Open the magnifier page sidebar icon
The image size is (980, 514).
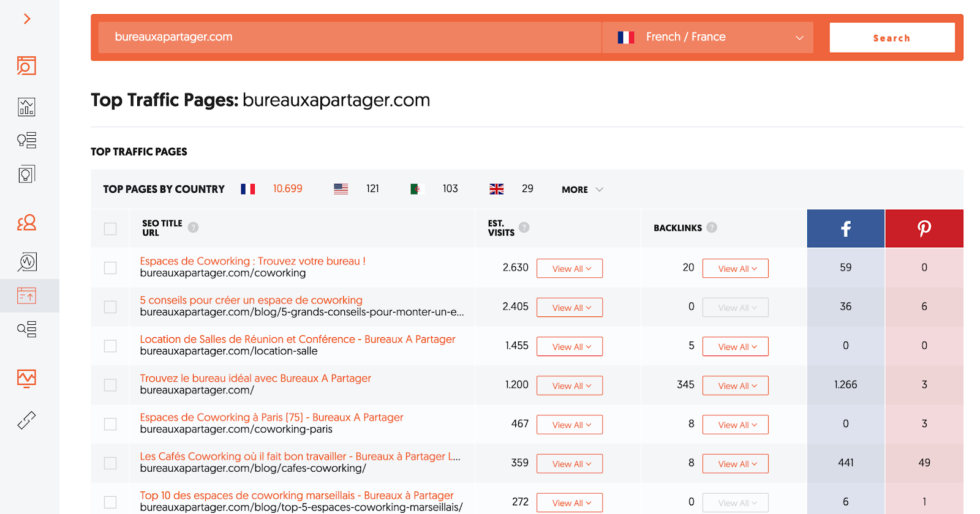click(26, 262)
